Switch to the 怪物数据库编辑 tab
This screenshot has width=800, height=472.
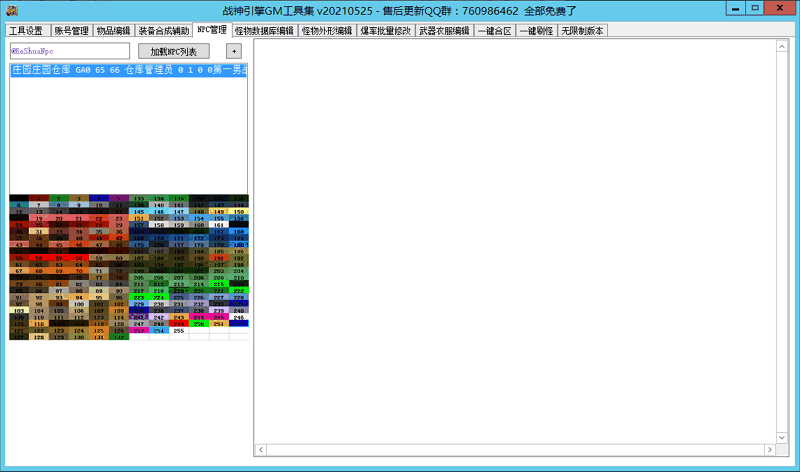click(264, 31)
